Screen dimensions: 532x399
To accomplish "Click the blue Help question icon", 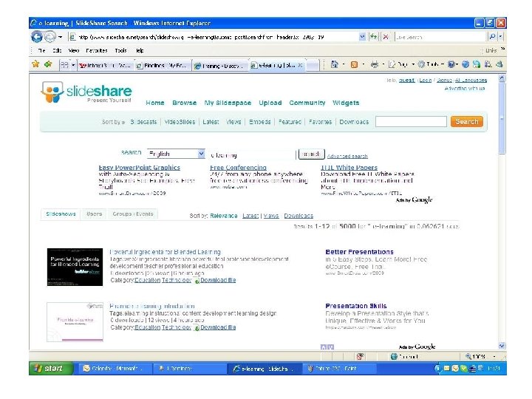I will point(451,64).
